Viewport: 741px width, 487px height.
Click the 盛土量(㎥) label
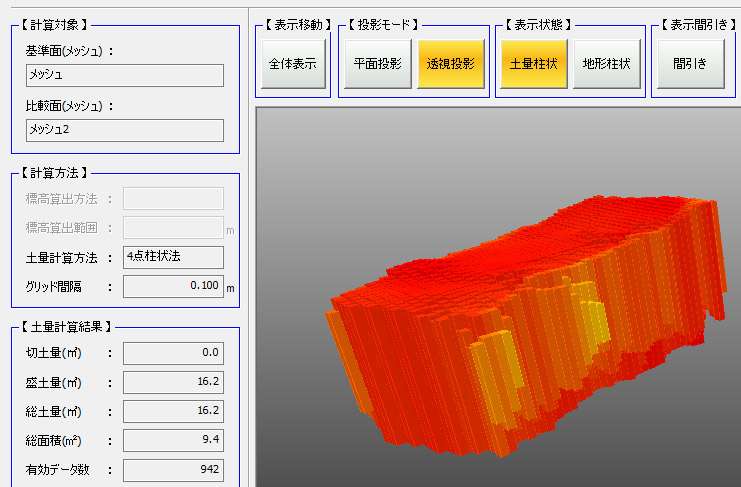click(x=53, y=383)
